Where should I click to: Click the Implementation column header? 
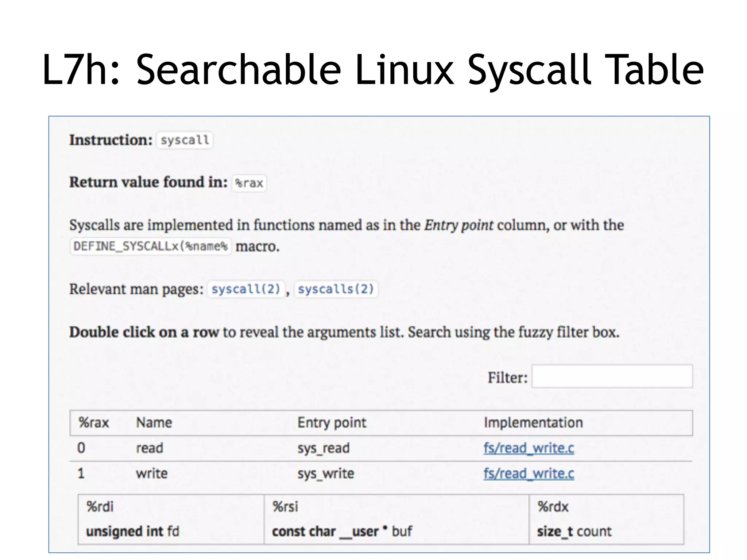pyautogui.click(x=533, y=423)
